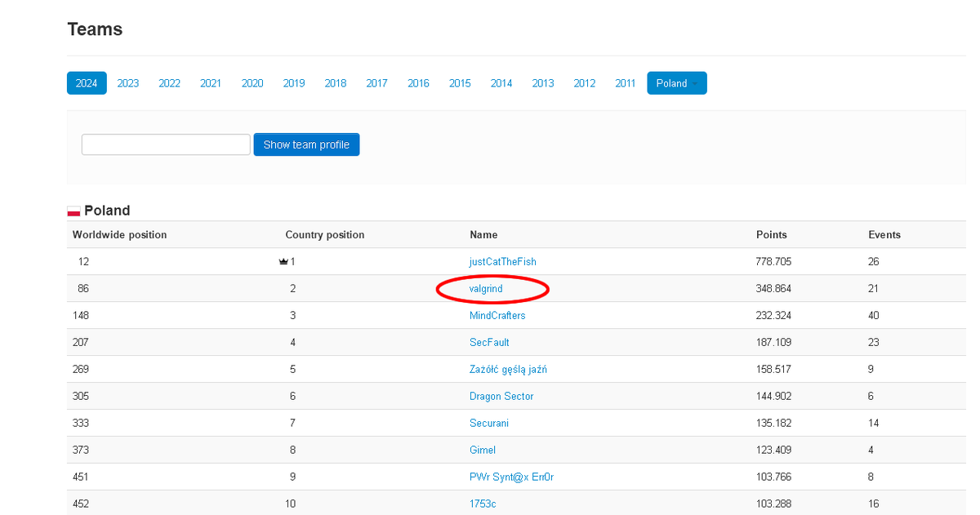Open the 2016 rankings tab
Image resolution: width=980 pixels, height=515 pixels.
coord(418,83)
